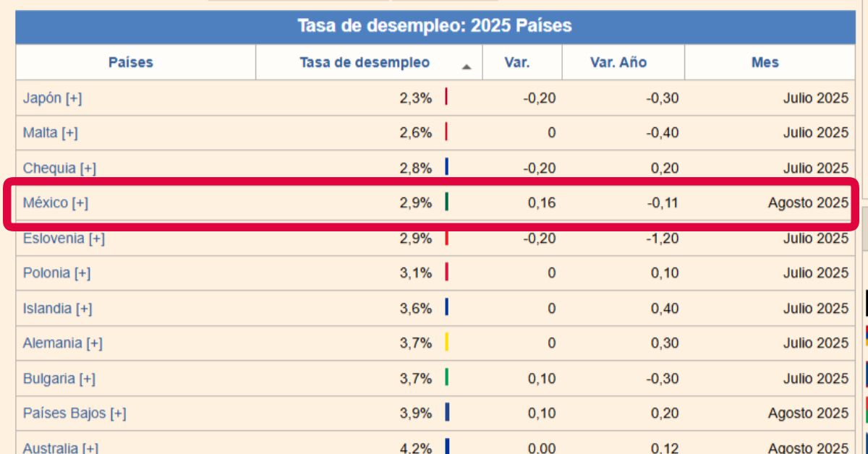Open the Australia country link

point(51,448)
